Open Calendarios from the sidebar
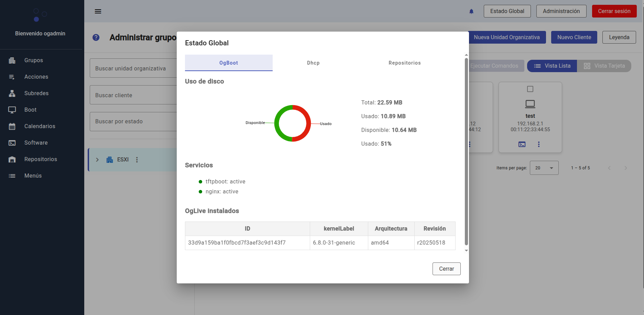Screen dimensions: 644x315 40,126
